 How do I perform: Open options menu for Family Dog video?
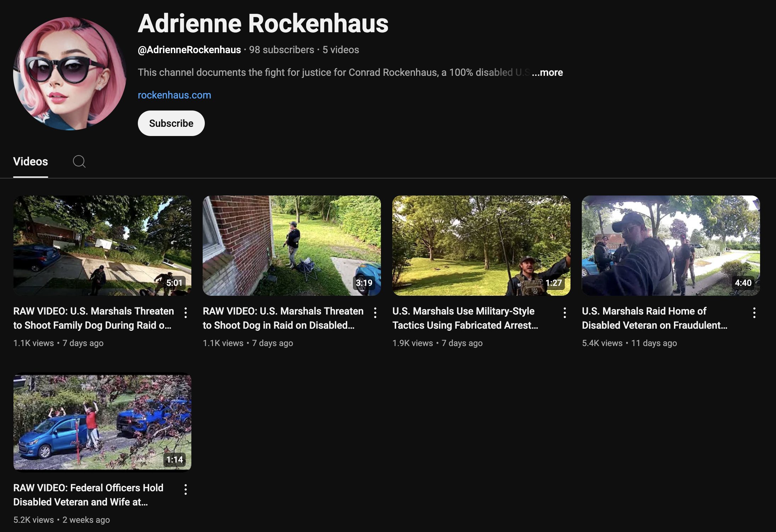coord(186,312)
